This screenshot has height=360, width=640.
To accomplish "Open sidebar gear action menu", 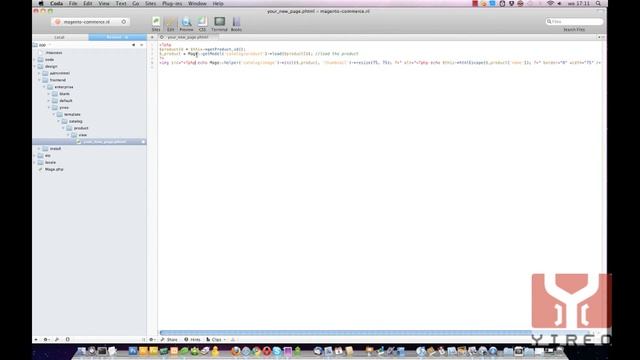I will pos(46,340).
